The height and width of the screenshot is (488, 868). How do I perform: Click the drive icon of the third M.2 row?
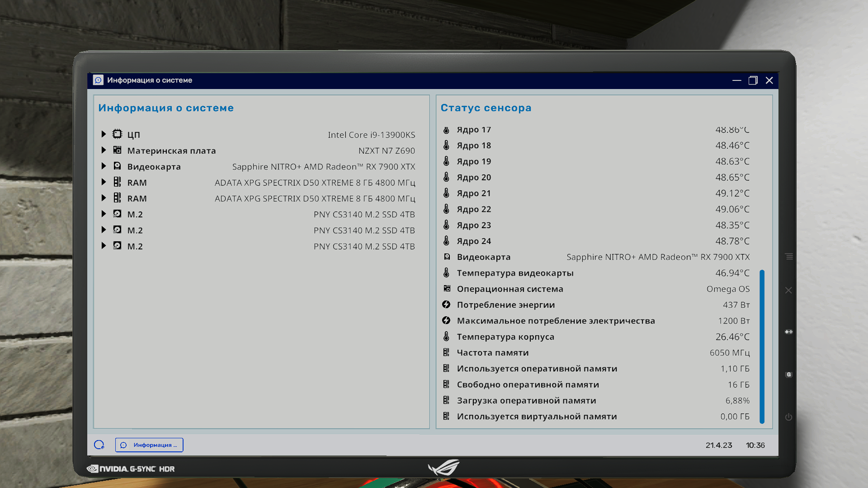(x=117, y=246)
